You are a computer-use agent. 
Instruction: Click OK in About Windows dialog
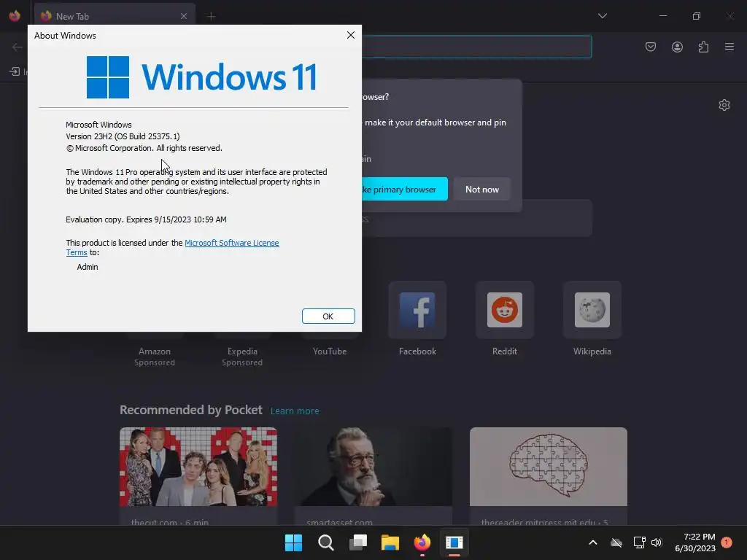coord(328,316)
